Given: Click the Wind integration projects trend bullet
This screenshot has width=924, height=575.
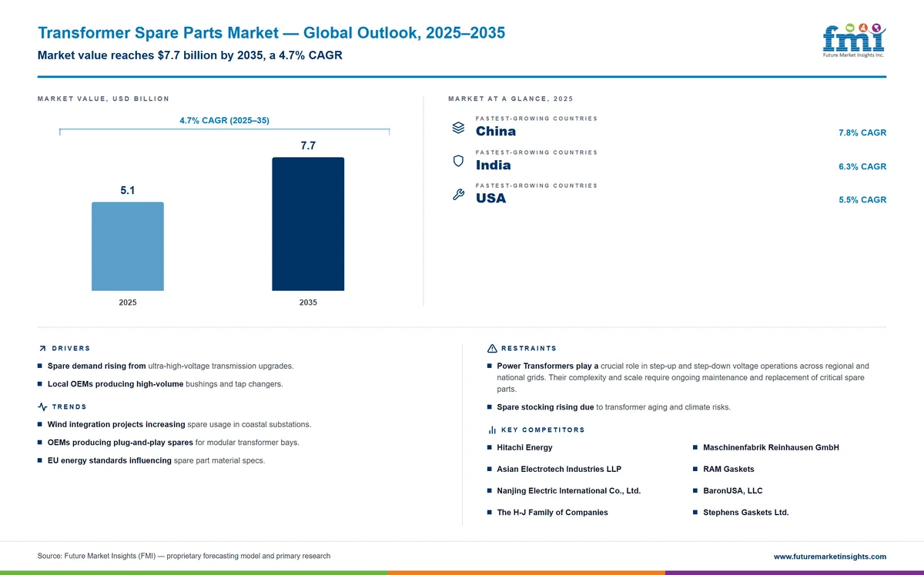Looking at the screenshot, I should click(179, 424).
